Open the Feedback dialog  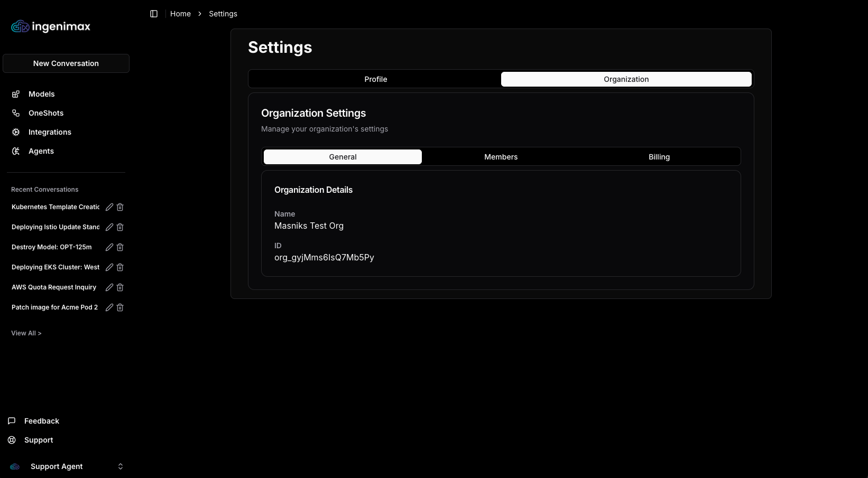point(41,421)
